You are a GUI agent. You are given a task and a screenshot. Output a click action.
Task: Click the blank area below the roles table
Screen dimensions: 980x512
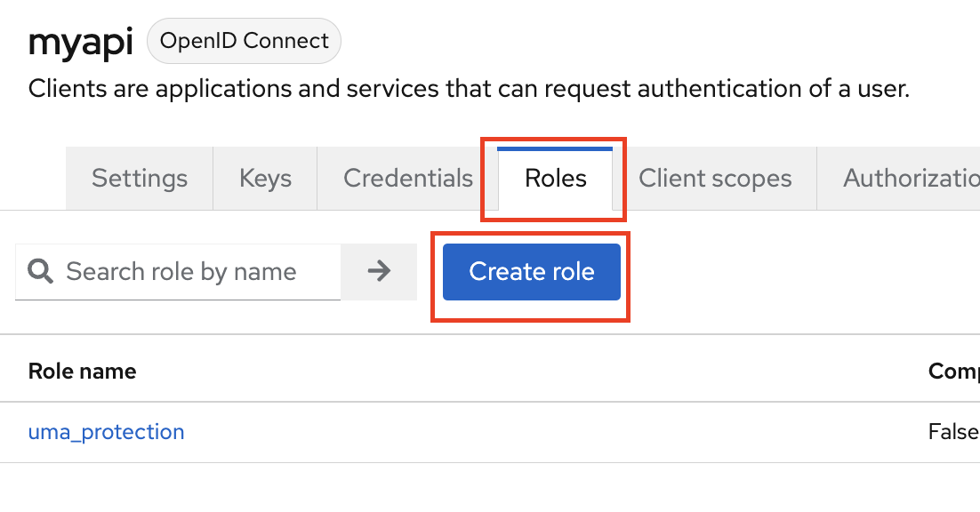[x=489, y=487]
